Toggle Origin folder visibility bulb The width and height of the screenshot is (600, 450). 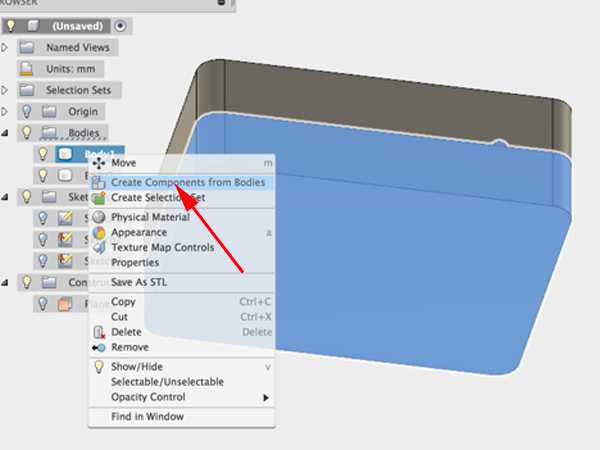pyautogui.click(x=26, y=111)
